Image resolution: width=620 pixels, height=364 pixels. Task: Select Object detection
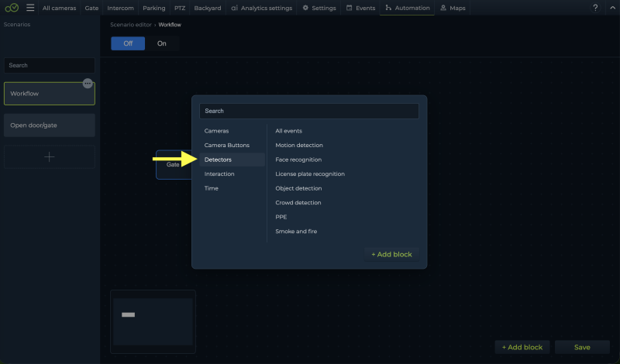298,188
